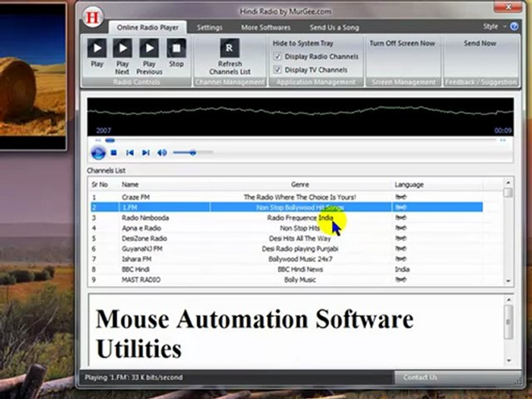Adjust the volume slider knob

click(193, 153)
